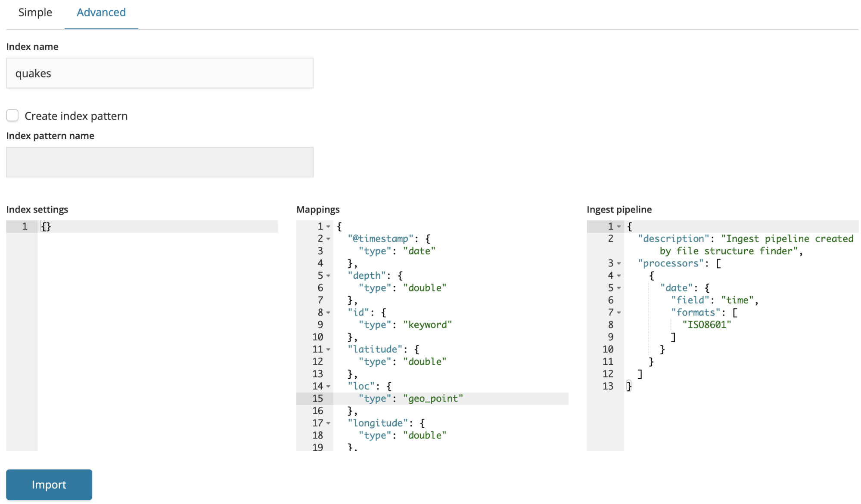
Task: Click the geo_point type line in Mappings
Action: tap(432, 399)
